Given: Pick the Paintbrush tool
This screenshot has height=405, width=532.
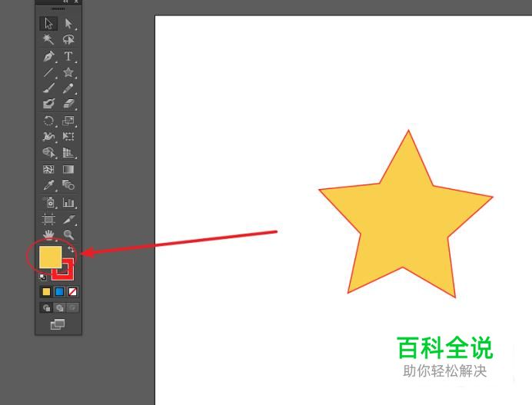Looking at the screenshot, I should pyautogui.click(x=49, y=88).
